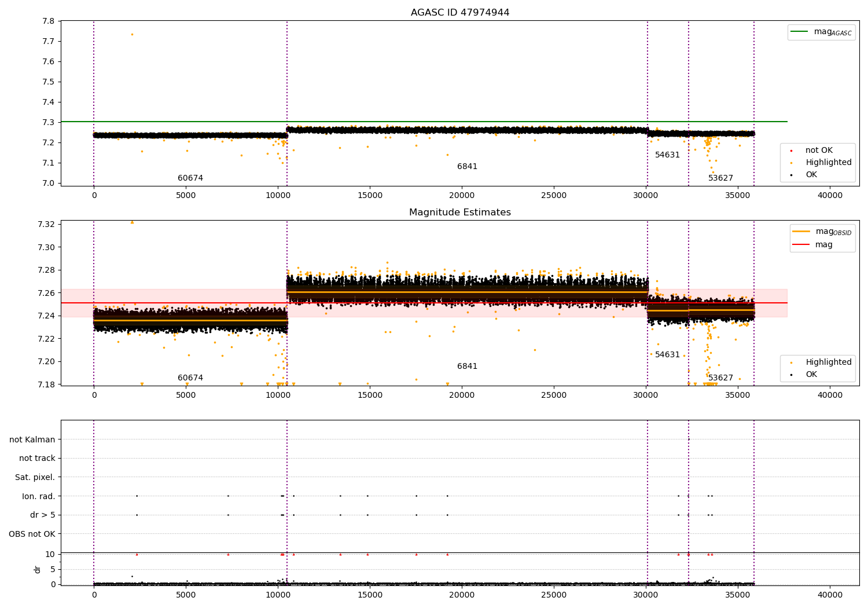868x608 pixels.
Task: Click the 'Sat. pixel.' flag row label
Action: point(35,477)
